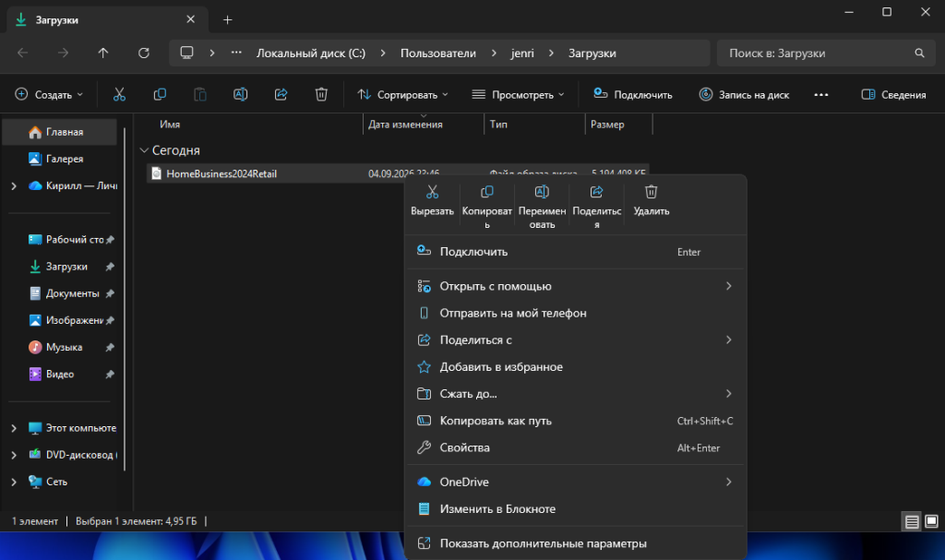Select Подключить in the context menu
The height and width of the screenshot is (560, 945).
[576, 252]
